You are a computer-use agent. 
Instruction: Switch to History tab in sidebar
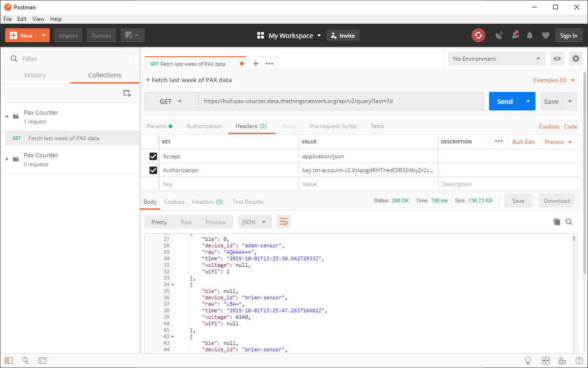[x=35, y=75]
